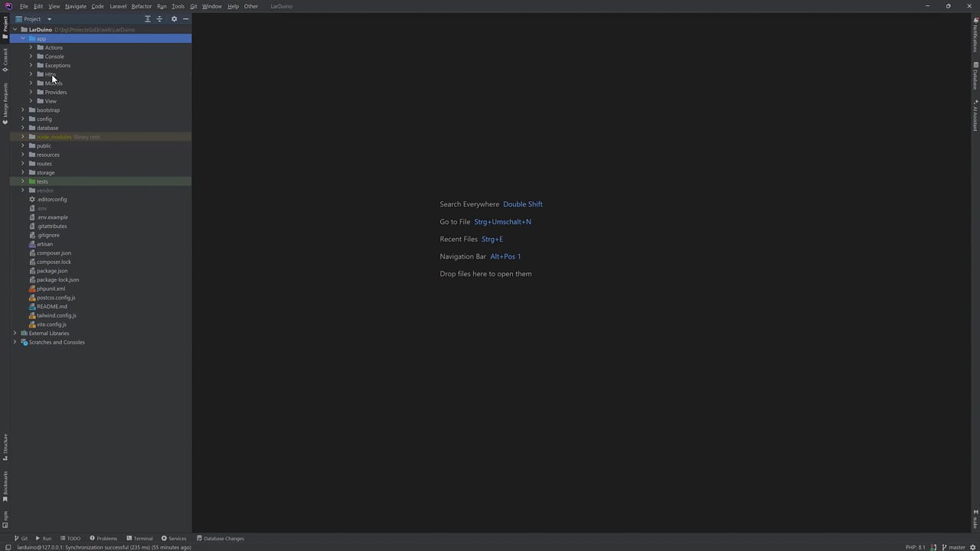Open the Structure tool window

pos(5,447)
